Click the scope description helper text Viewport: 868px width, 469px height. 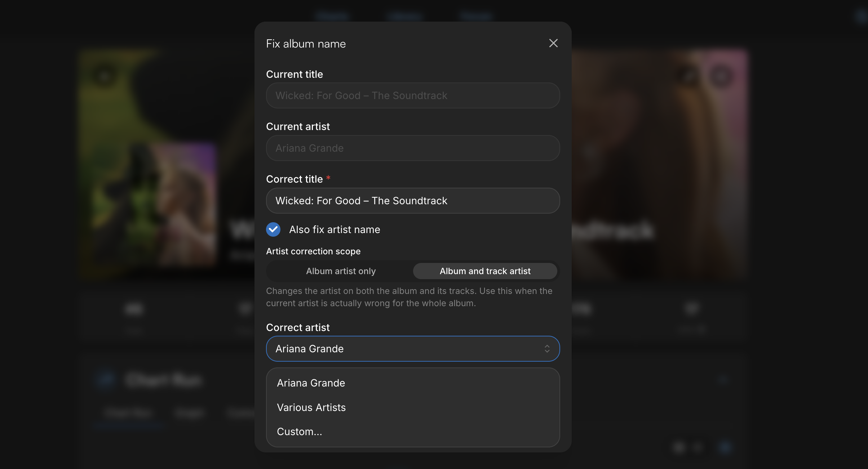coord(409,297)
